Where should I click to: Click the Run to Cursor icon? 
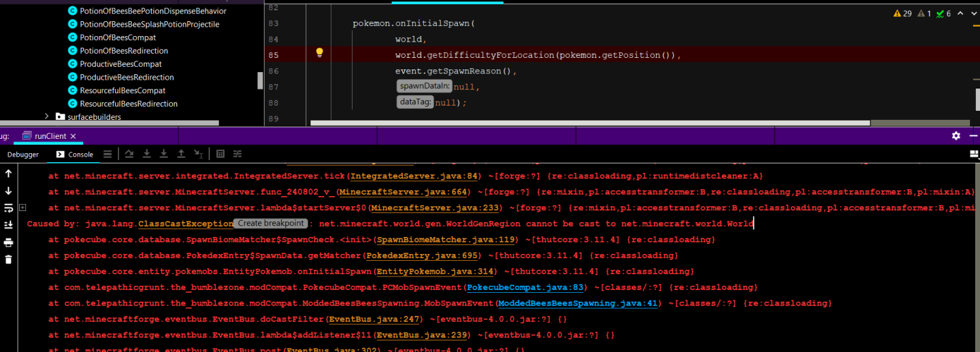point(198,155)
